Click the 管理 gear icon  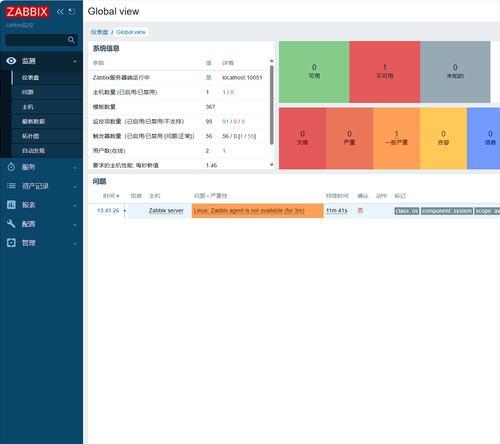pyautogui.click(x=11, y=243)
